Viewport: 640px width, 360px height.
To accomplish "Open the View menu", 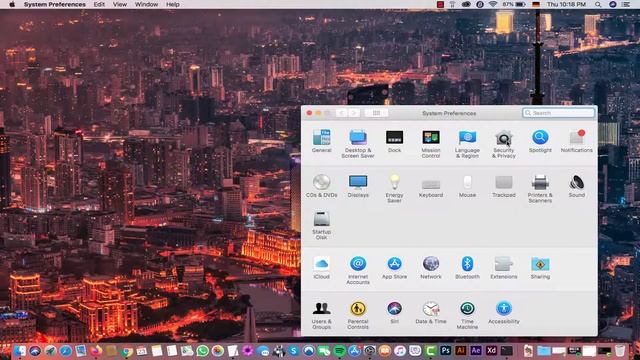I will point(120,4).
